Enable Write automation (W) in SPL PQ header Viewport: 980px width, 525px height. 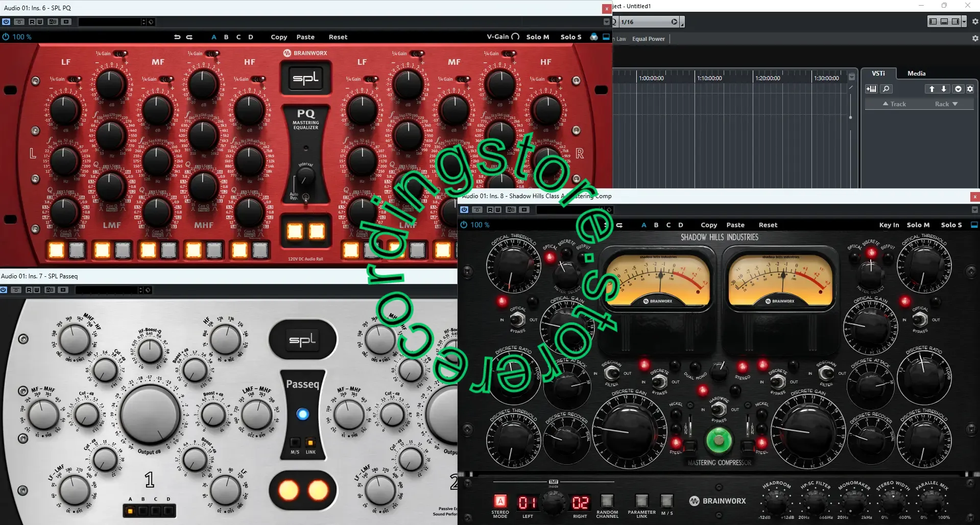[x=40, y=22]
